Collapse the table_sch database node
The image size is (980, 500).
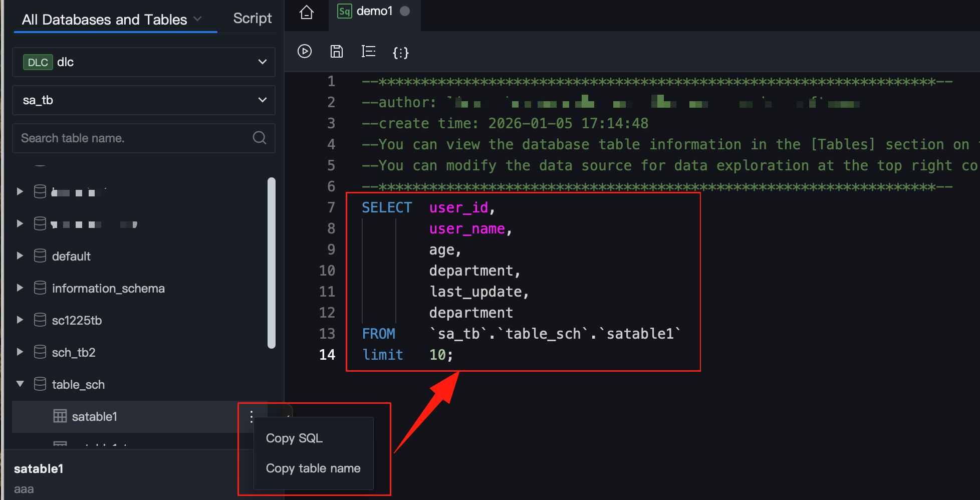click(x=20, y=384)
